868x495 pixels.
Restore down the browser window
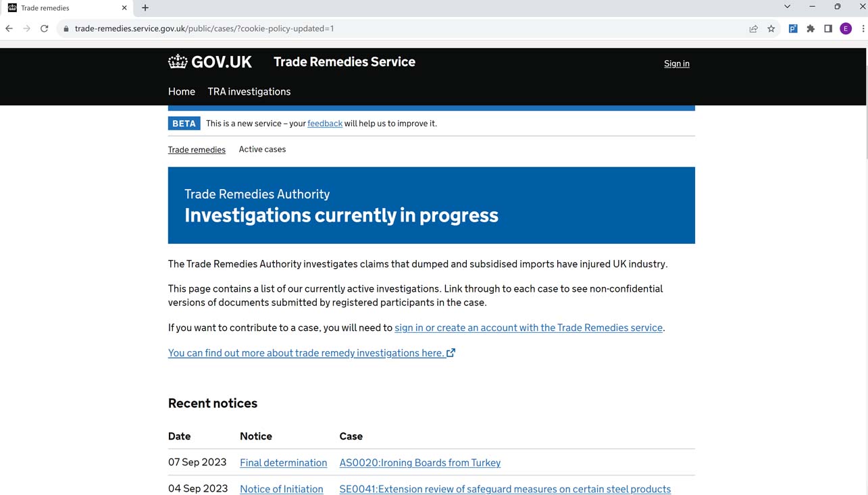(837, 7)
